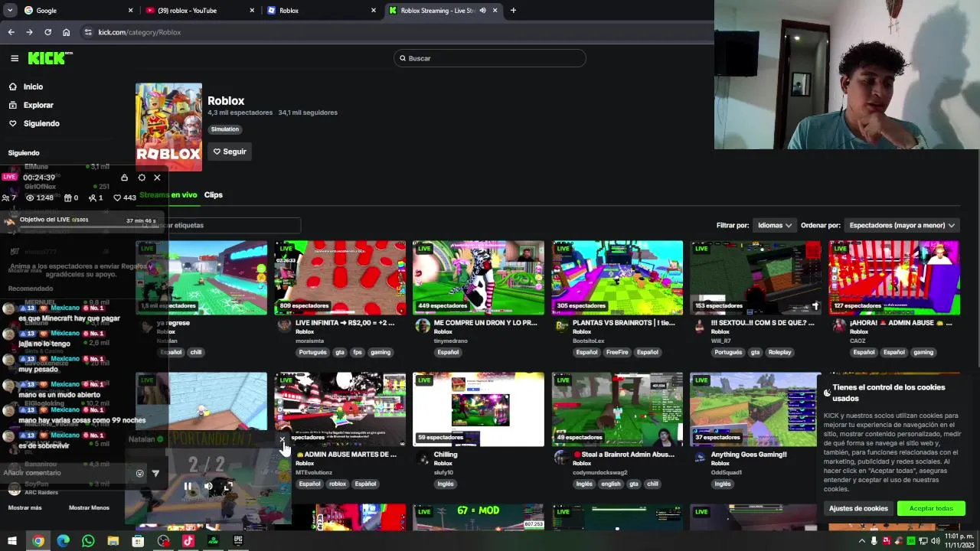The height and width of the screenshot is (551, 980).
Task: Click Aceptar todas cookies button
Action: pos(931,509)
